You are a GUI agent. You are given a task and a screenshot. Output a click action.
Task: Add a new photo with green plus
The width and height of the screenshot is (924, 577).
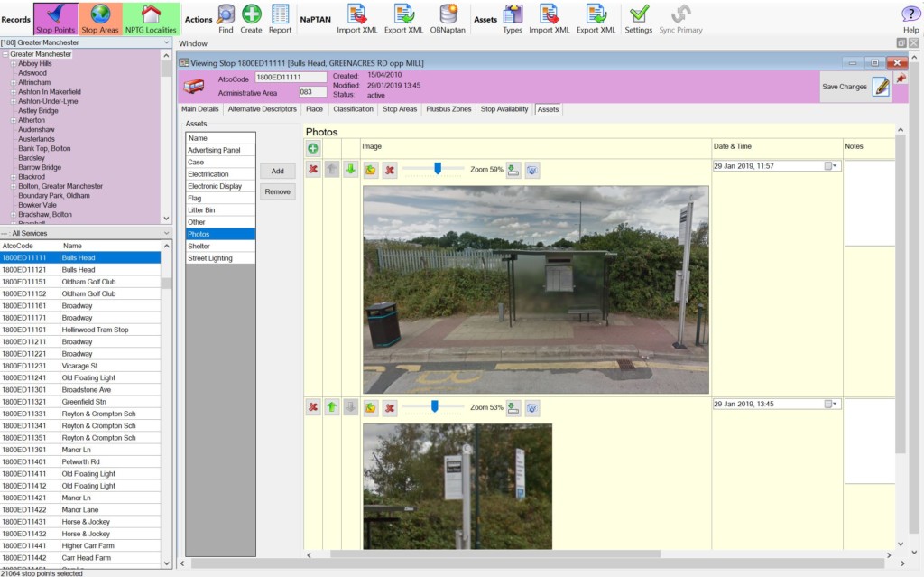point(313,148)
